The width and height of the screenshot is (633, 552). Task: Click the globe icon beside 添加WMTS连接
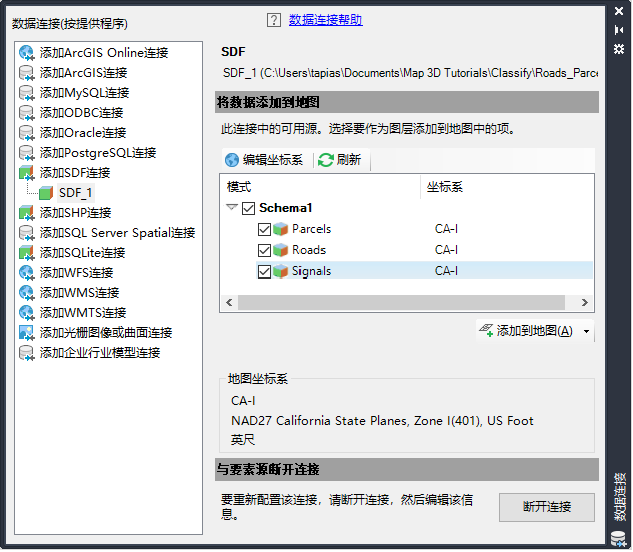(27, 313)
